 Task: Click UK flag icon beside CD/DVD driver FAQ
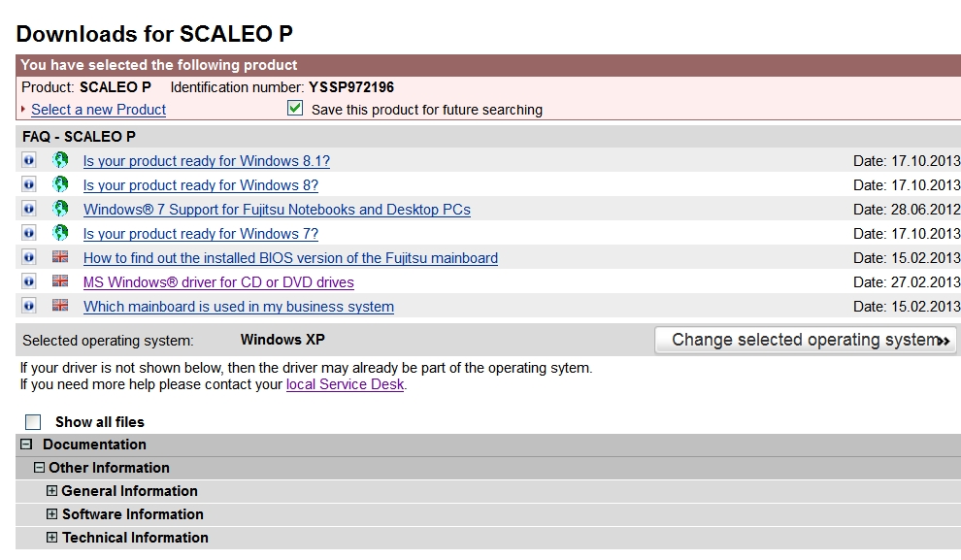coord(60,281)
